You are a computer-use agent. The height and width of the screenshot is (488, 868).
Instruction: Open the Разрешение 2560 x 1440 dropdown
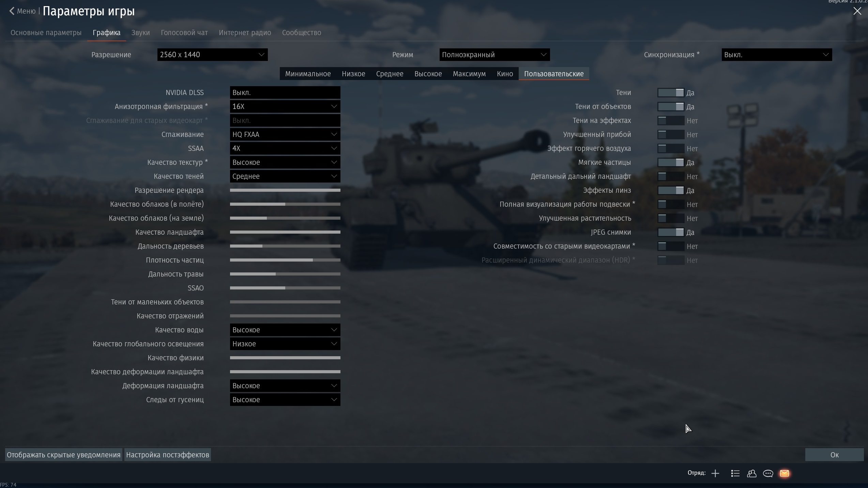[212, 55]
